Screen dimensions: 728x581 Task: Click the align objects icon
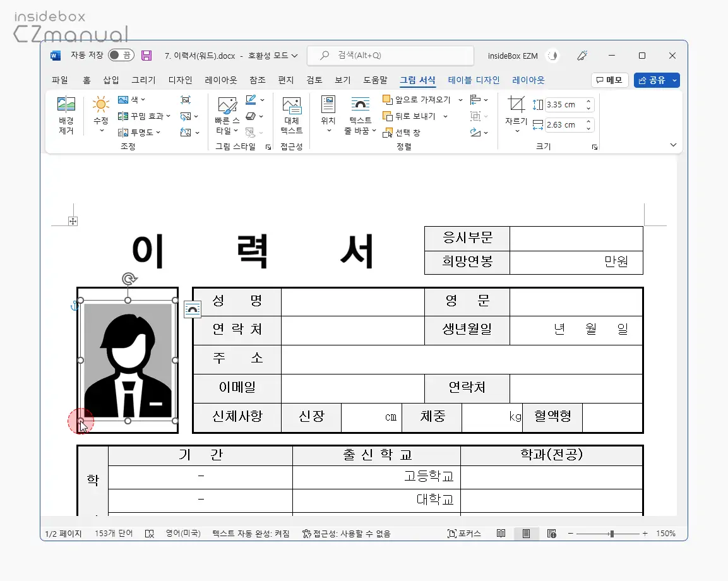tap(475, 100)
